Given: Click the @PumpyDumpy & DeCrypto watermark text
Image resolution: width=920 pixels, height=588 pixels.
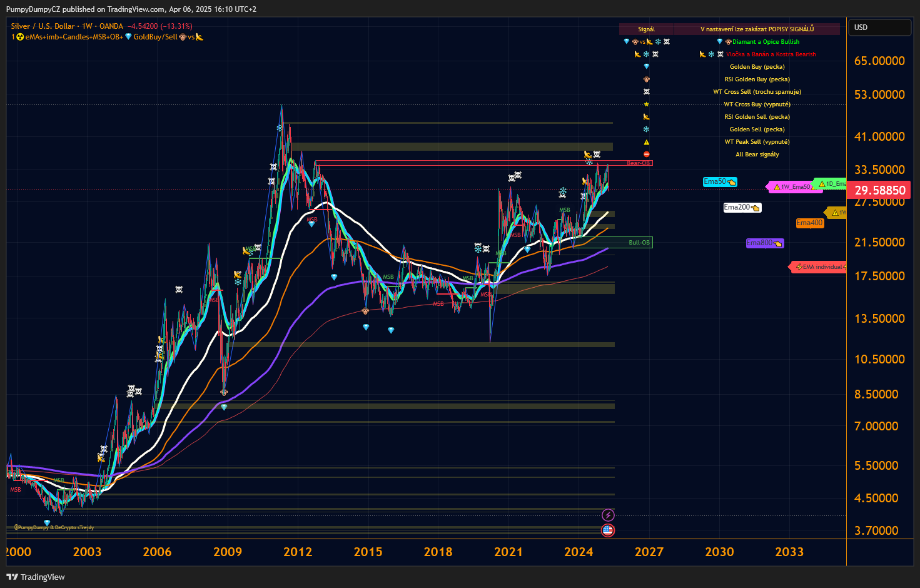Looking at the screenshot, I should click(54, 527).
